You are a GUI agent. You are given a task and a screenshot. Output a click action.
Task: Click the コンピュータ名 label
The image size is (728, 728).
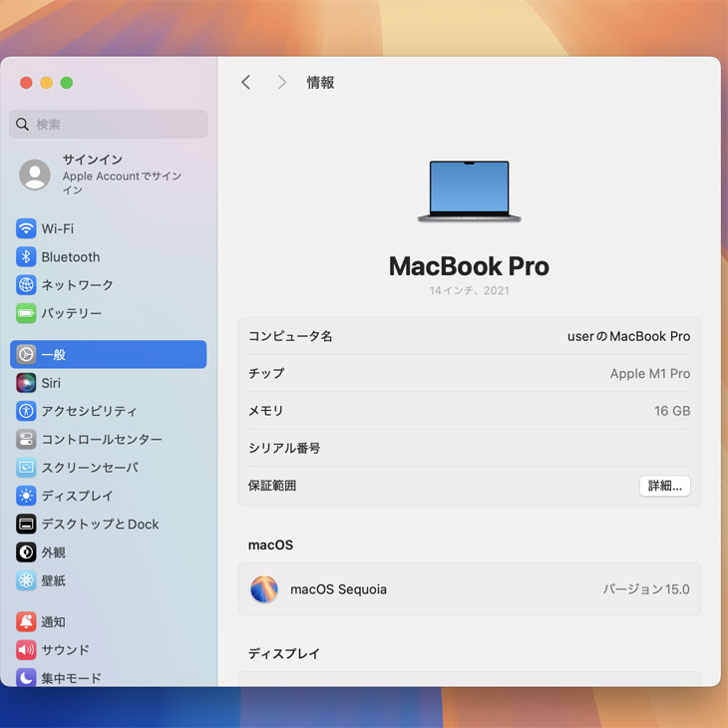[290, 336]
